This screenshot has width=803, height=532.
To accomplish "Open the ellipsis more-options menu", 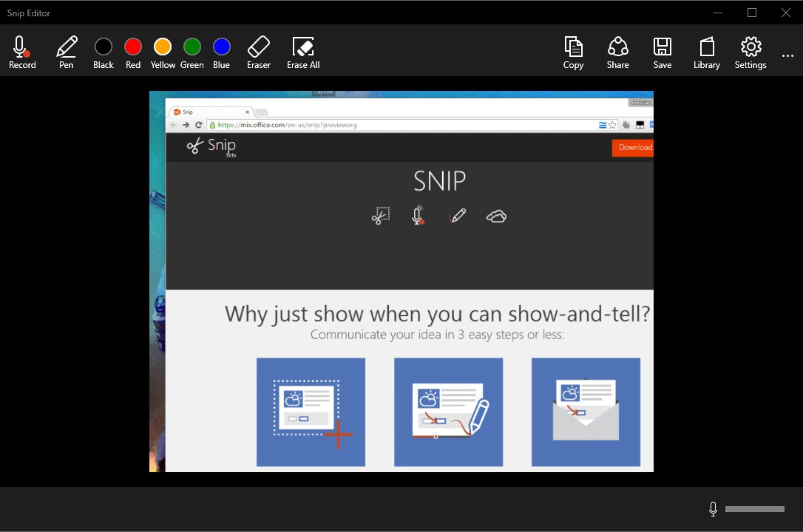I will point(787,55).
